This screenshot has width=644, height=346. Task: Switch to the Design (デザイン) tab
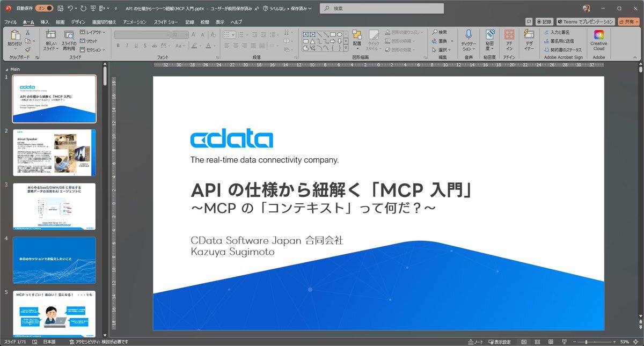[78, 22]
